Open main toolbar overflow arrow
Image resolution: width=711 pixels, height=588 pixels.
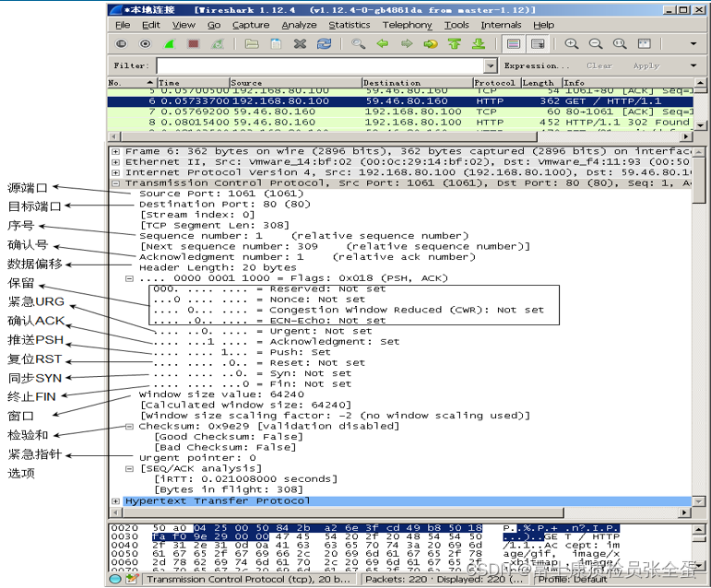pos(693,44)
